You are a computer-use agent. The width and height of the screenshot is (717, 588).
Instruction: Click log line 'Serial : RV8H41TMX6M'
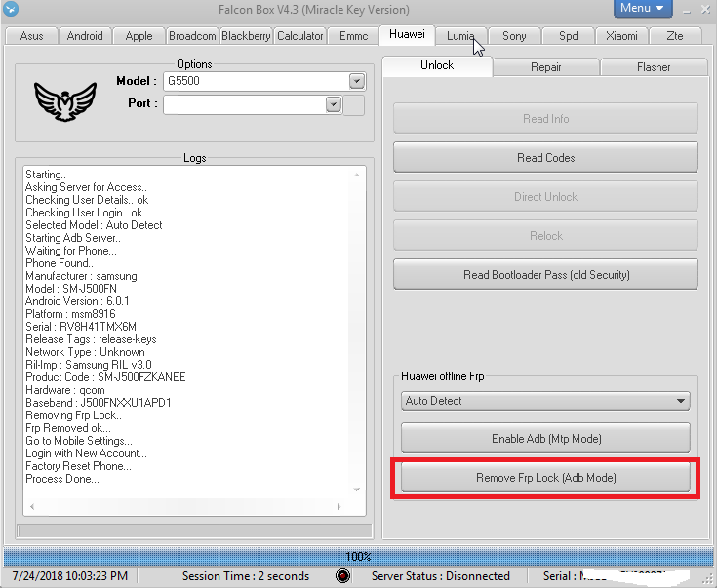tap(81, 327)
